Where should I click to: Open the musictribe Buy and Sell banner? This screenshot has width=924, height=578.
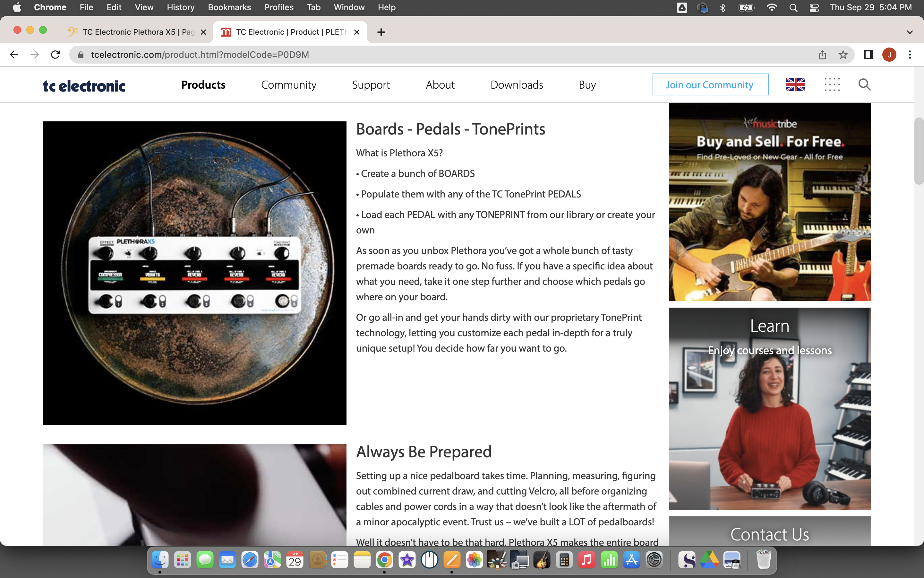[x=770, y=202]
